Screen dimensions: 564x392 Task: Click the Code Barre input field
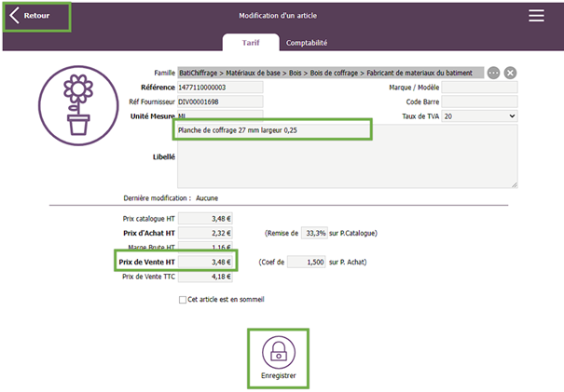pos(479,101)
